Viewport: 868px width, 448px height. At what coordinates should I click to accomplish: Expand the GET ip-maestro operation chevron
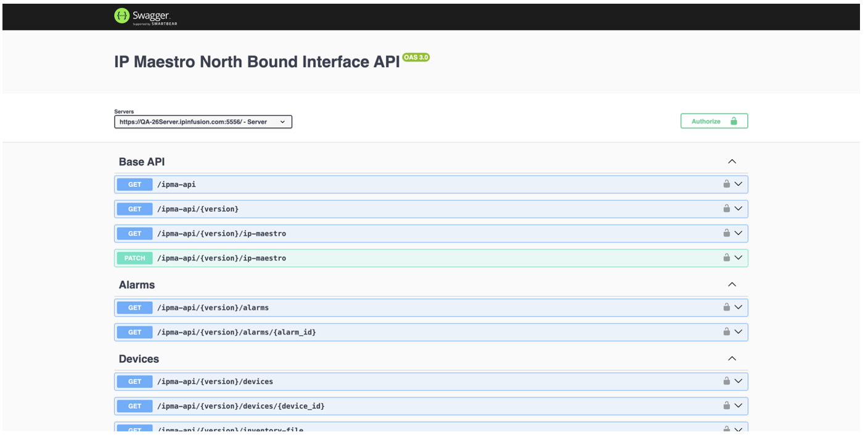click(738, 233)
